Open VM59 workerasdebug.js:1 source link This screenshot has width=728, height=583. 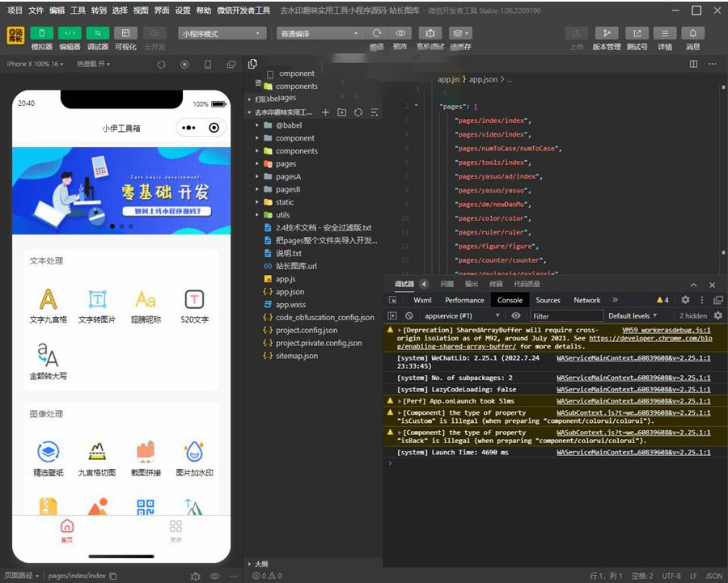(666, 330)
